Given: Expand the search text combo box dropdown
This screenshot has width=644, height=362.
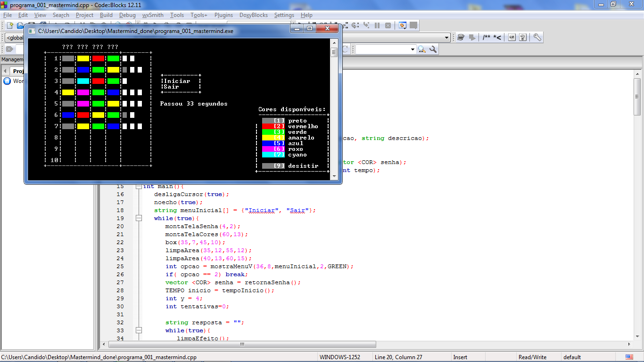Looking at the screenshot, I should click(x=413, y=49).
